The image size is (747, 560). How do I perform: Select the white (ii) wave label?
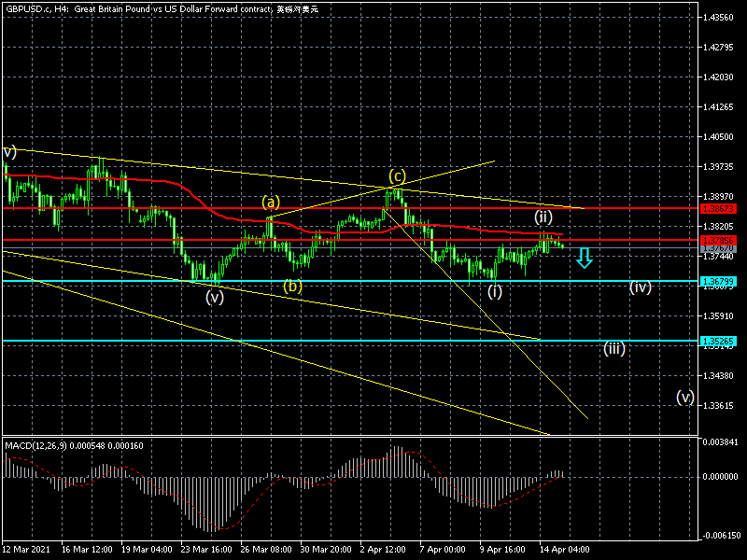point(544,217)
